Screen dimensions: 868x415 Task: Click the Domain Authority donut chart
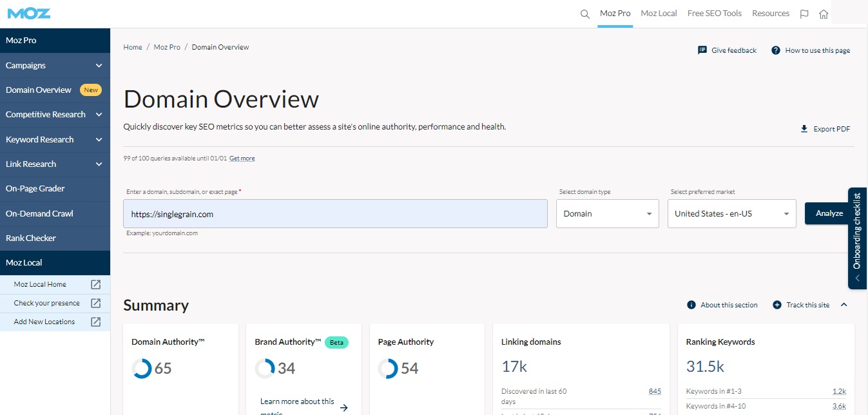click(142, 369)
